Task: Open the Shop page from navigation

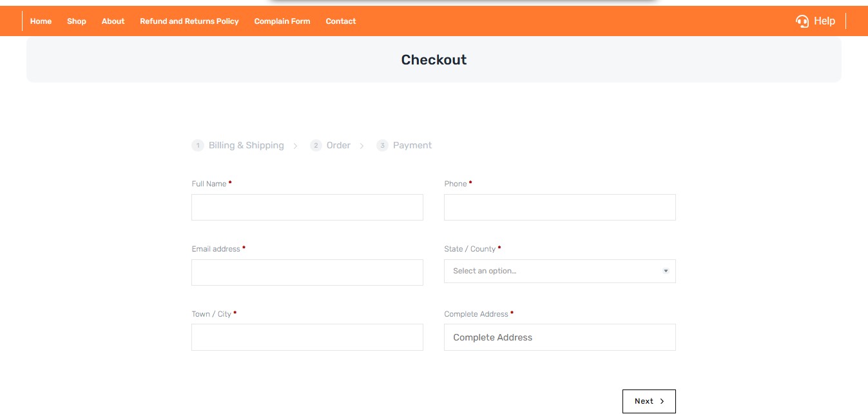Action: [77, 21]
